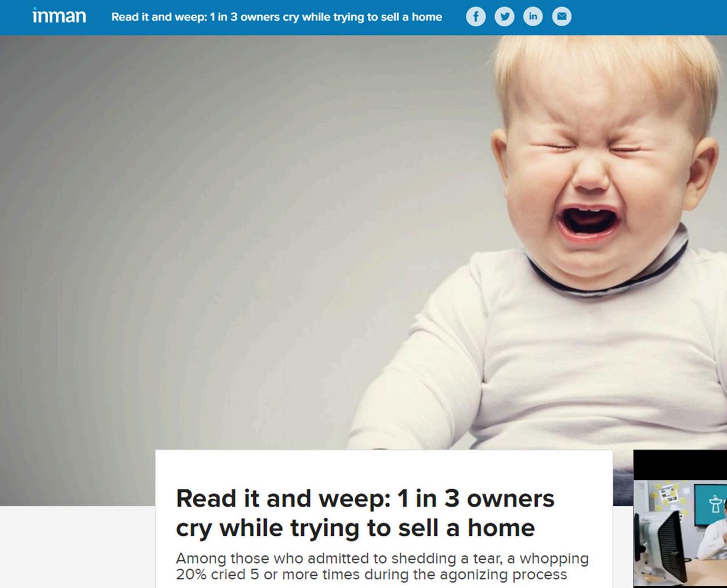The width and height of the screenshot is (727, 588).
Task: Go to homepage via inman logo
Action: pos(59,16)
